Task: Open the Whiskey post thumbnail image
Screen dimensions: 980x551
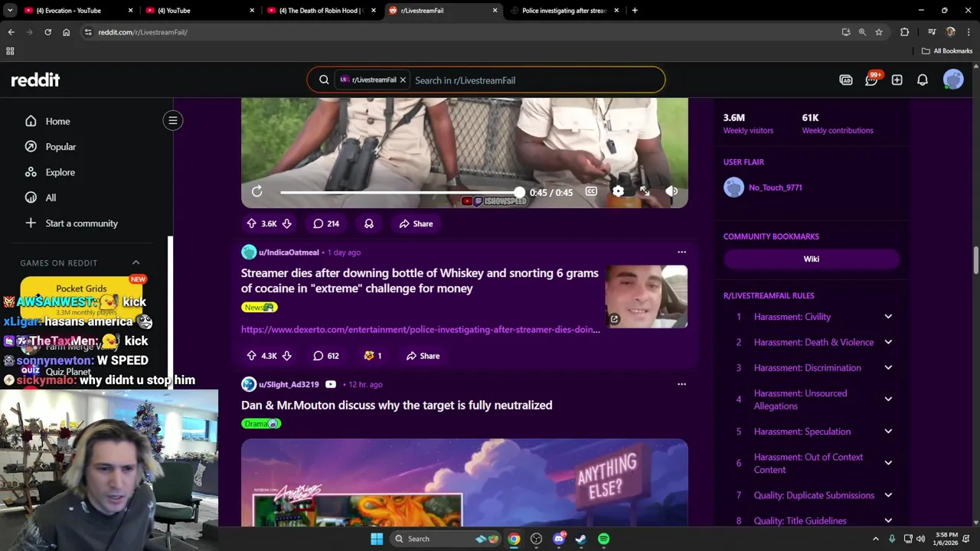Action: point(646,296)
